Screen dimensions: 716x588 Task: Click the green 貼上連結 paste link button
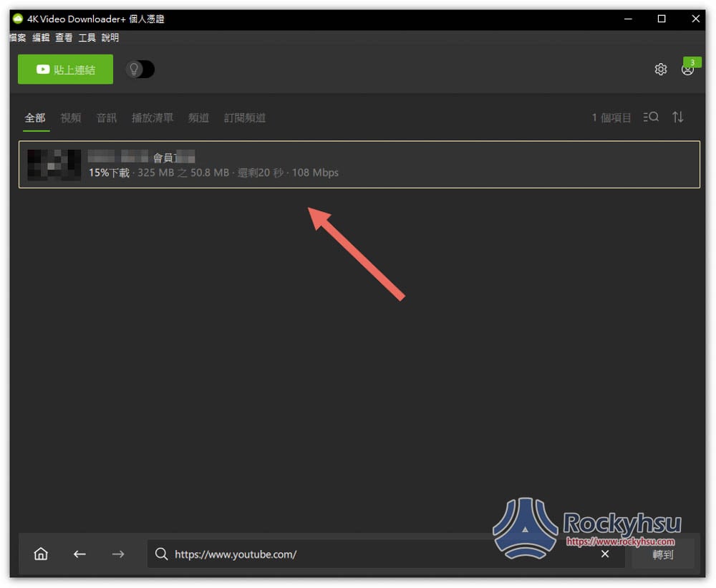tap(65, 69)
